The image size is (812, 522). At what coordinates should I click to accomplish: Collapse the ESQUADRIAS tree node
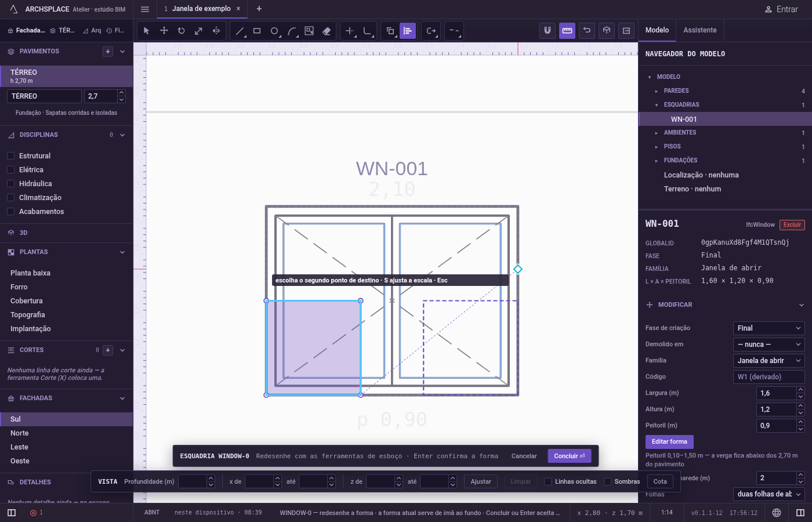pos(657,105)
